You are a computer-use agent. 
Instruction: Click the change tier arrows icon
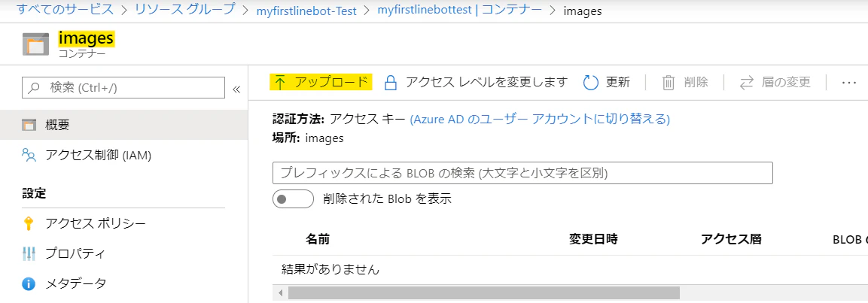[747, 83]
